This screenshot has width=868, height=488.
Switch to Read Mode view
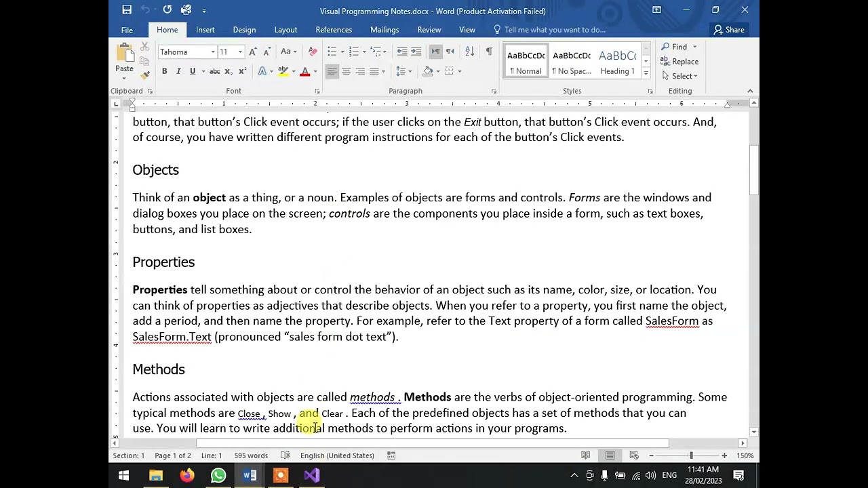[x=585, y=455]
